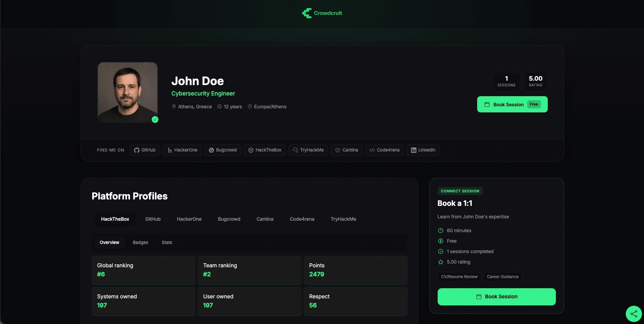Switch to the GitHub platform tab
The height and width of the screenshot is (324, 644).
(153, 219)
